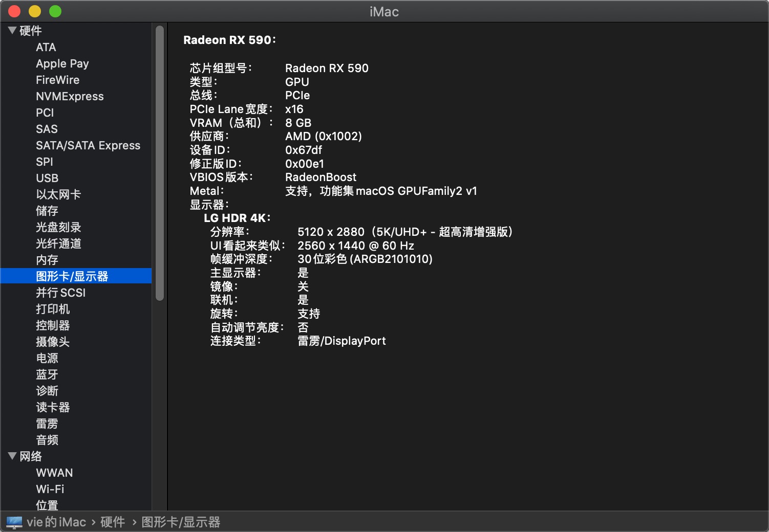
Task: Click 图形卡/显示器 in the path bar
Action: [x=181, y=522]
